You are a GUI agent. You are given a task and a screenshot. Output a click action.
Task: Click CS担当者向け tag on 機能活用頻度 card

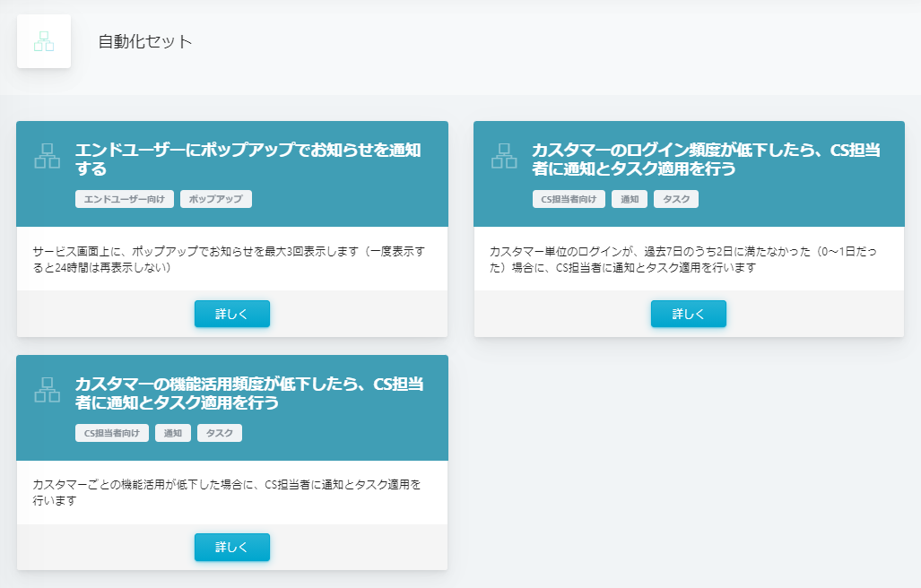(x=112, y=433)
